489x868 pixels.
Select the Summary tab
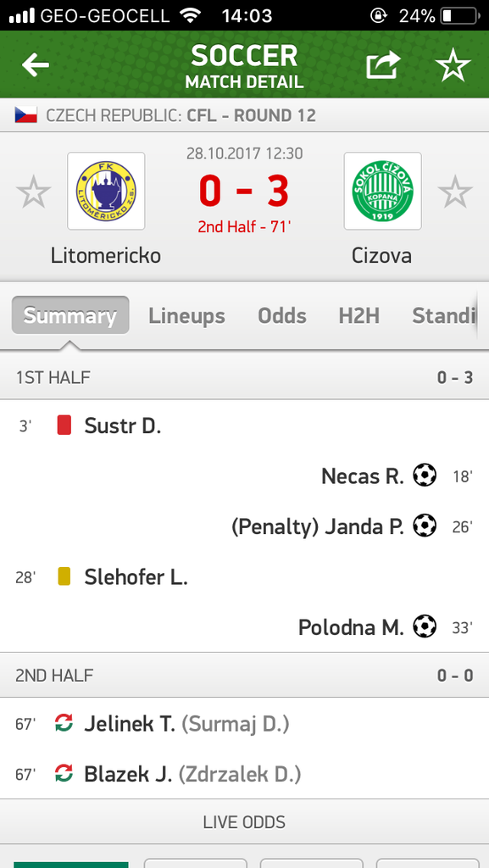[x=70, y=315]
